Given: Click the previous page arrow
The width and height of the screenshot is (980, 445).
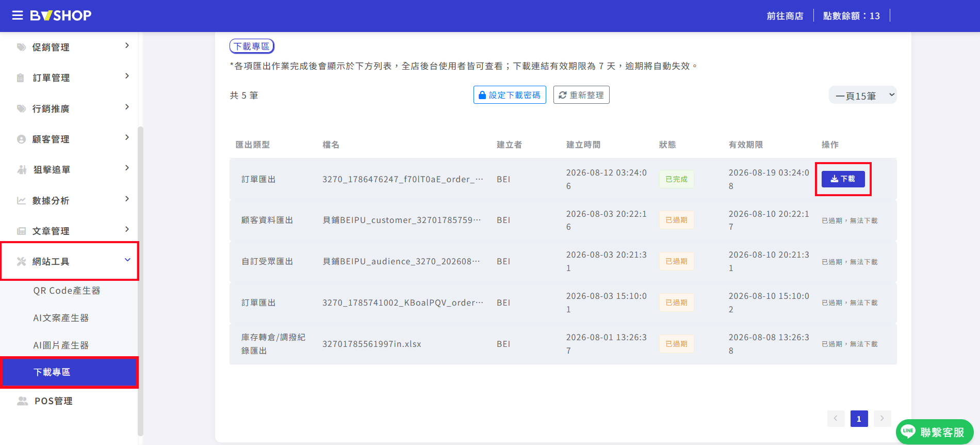Looking at the screenshot, I should click(836, 419).
